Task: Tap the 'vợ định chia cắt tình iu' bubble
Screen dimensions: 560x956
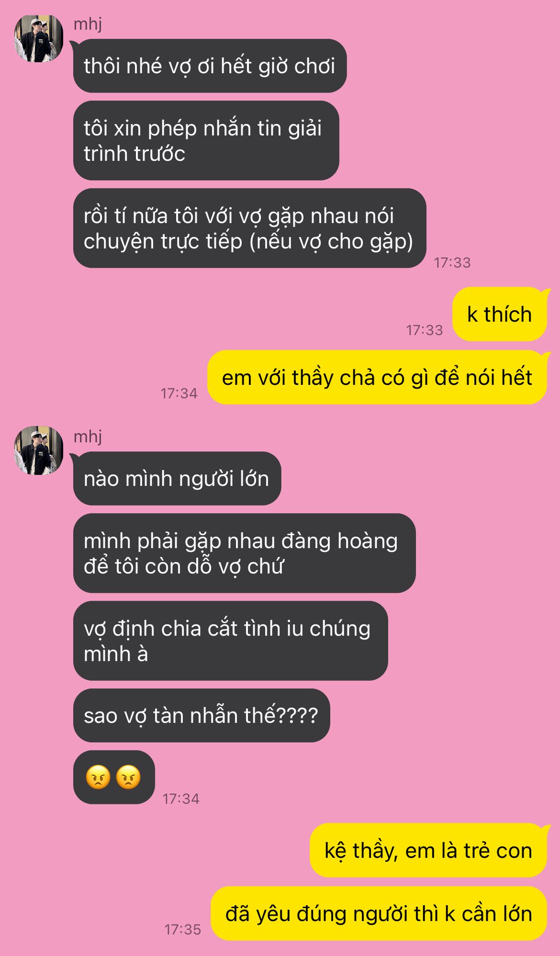Action: [230, 641]
